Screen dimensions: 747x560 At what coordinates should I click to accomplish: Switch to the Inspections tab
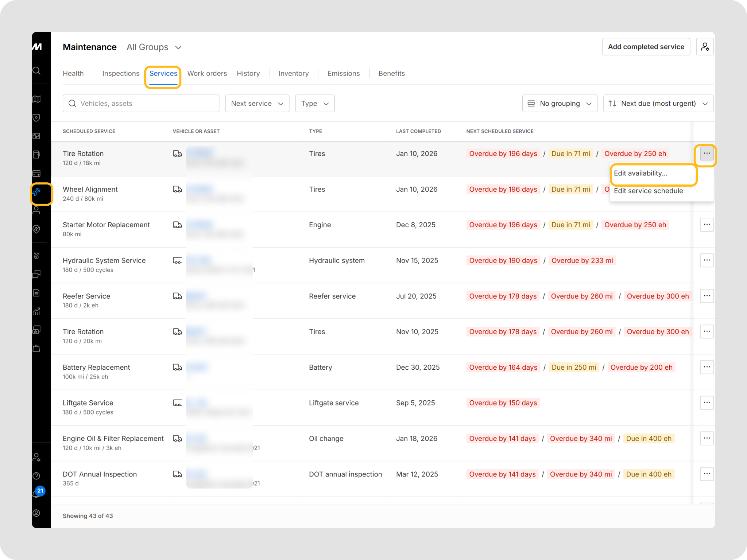pyautogui.click(x=121, y=73)
